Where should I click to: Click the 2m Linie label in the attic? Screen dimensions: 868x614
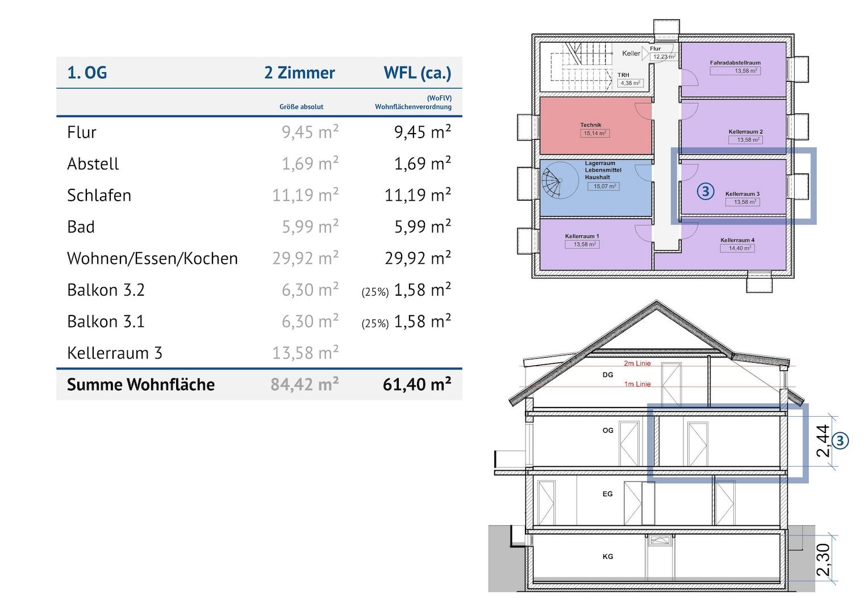point(637,363)
